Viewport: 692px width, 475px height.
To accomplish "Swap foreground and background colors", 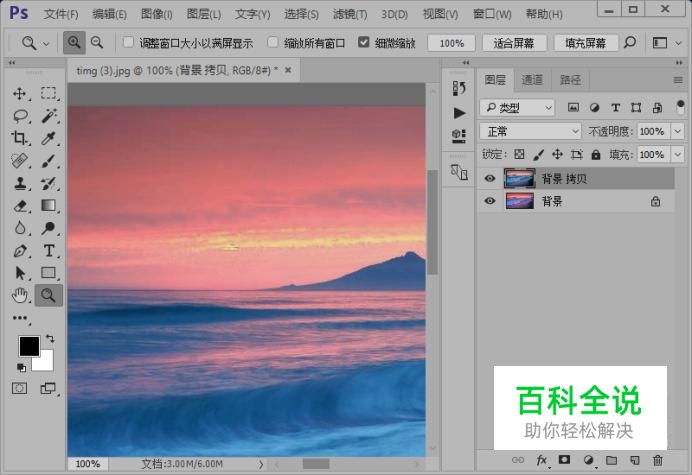I will (50, 339).
